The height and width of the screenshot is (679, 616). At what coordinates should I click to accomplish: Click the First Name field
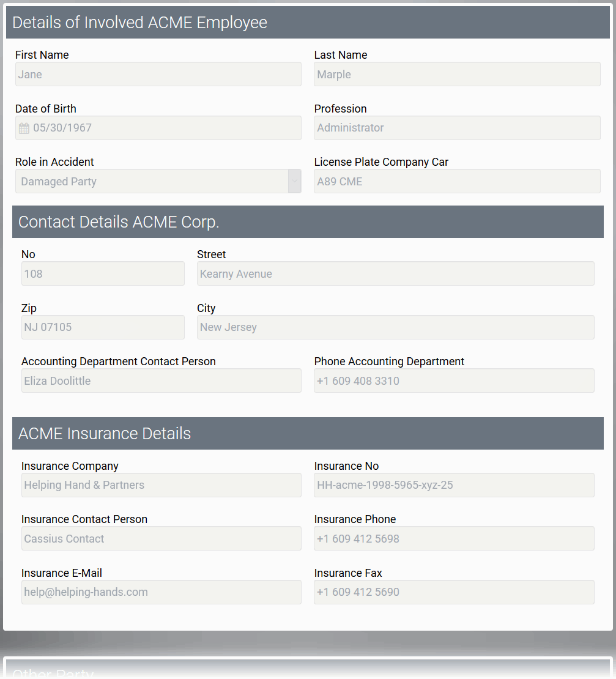(x=158, y=75)
